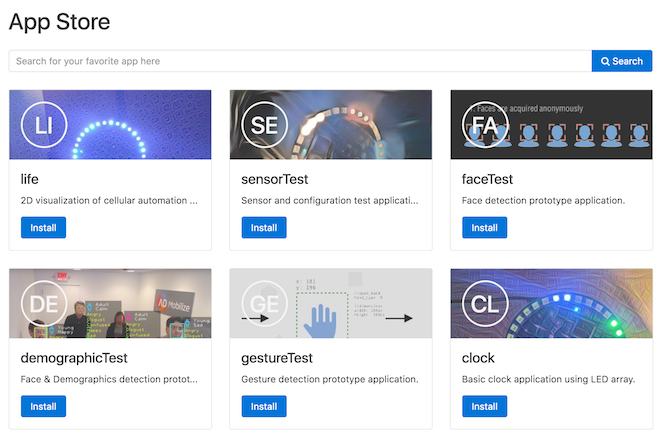The height and width of the screenshot is (444, 670).
Task: Click the DE circle icon on demographicTest card
Action: point(44,303)
